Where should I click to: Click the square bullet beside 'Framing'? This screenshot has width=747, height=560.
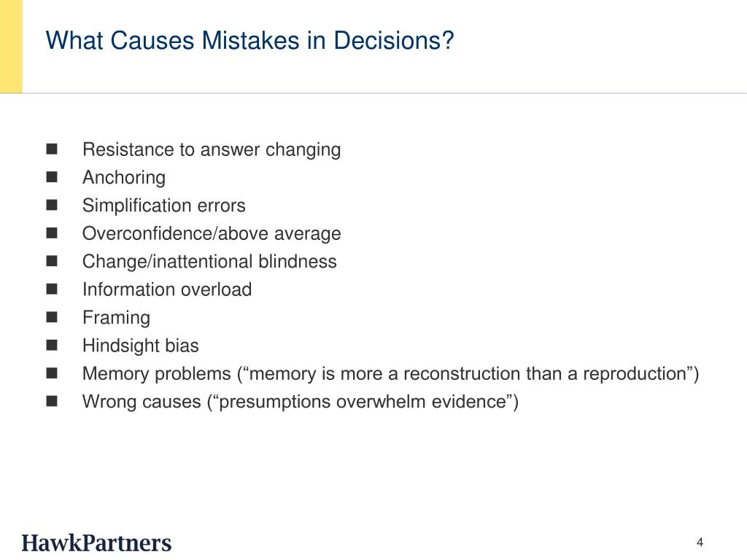tap(52, 317)
